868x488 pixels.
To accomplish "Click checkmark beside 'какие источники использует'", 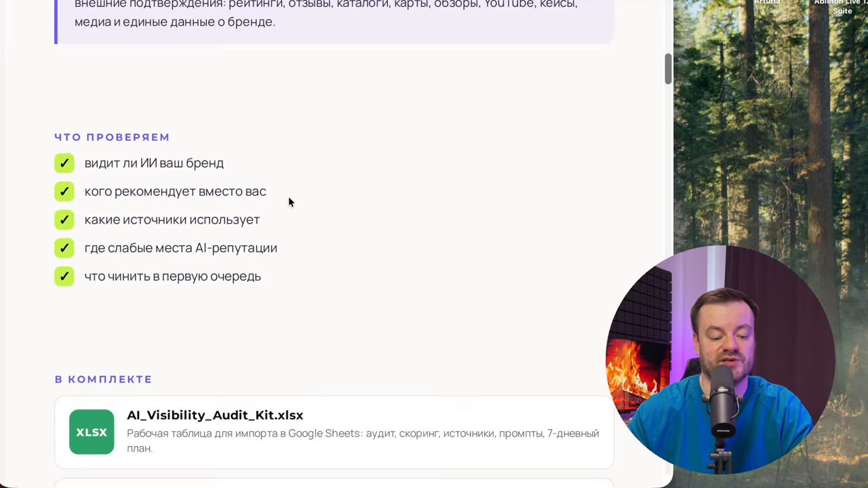I will pos(64,220).
